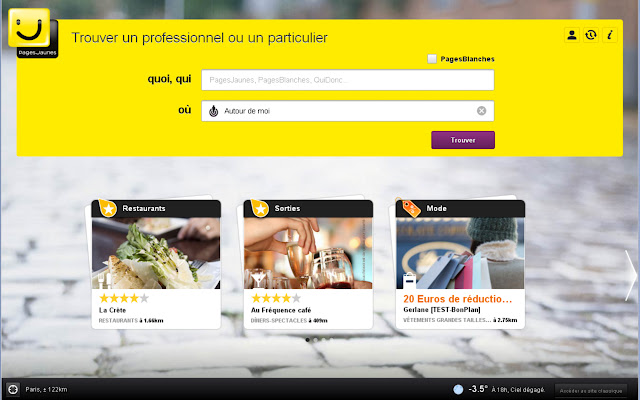Click the location target icon in the status bar
This screenshot has height=400, width=640.
pos(13,389)
